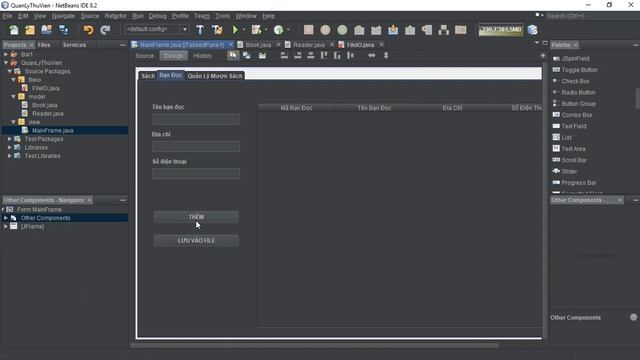This screenshot has height=360, width=640.
Task: Align components top in row
Action: (324, 56)
